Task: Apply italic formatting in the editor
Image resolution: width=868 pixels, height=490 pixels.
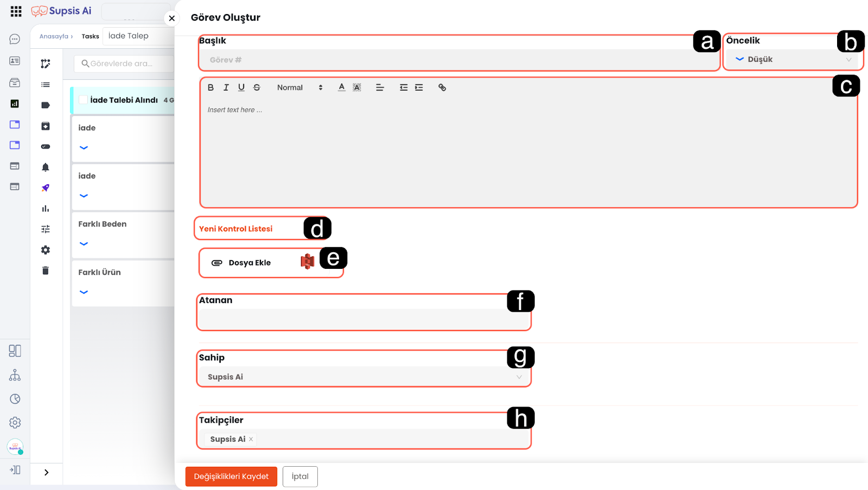Action: pyautogui.click(x=226, y=87)
